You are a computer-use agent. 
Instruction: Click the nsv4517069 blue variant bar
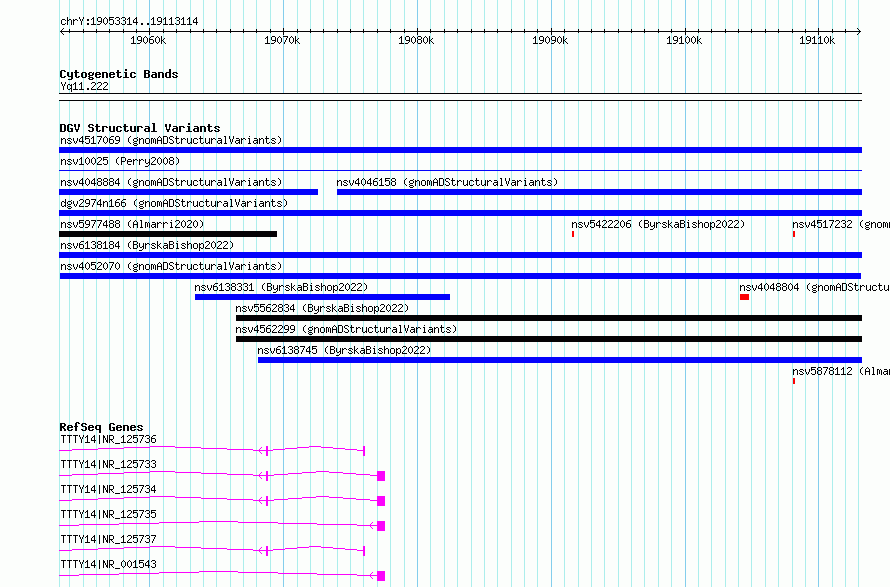point(460,150)
